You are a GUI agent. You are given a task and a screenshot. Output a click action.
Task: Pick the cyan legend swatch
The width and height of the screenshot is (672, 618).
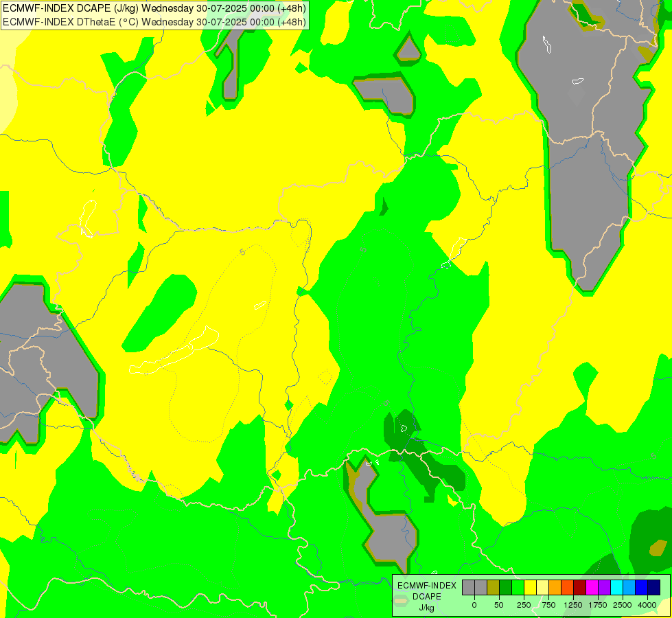(x=616, y=588)
